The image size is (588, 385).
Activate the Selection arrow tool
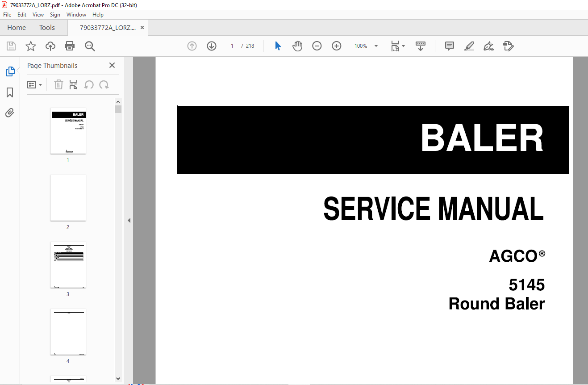278,46
